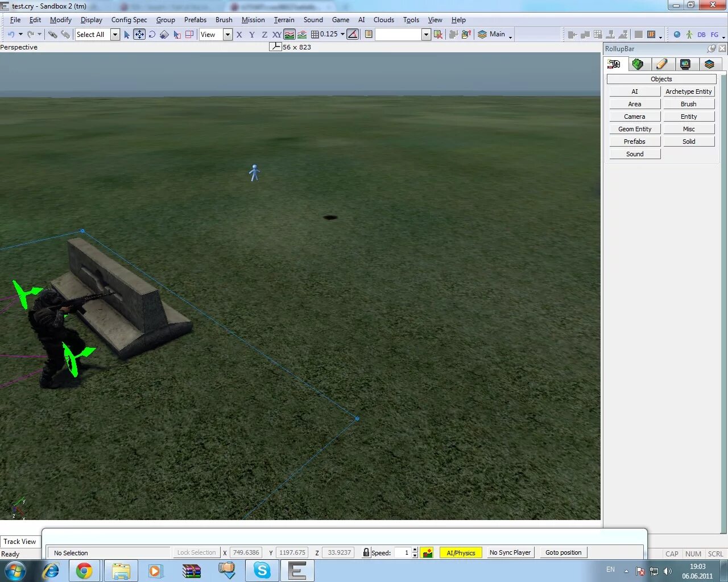Screen dimensions: 728x582
Task: Lock movement to the Z axis
Action: [x=264, y=35]
